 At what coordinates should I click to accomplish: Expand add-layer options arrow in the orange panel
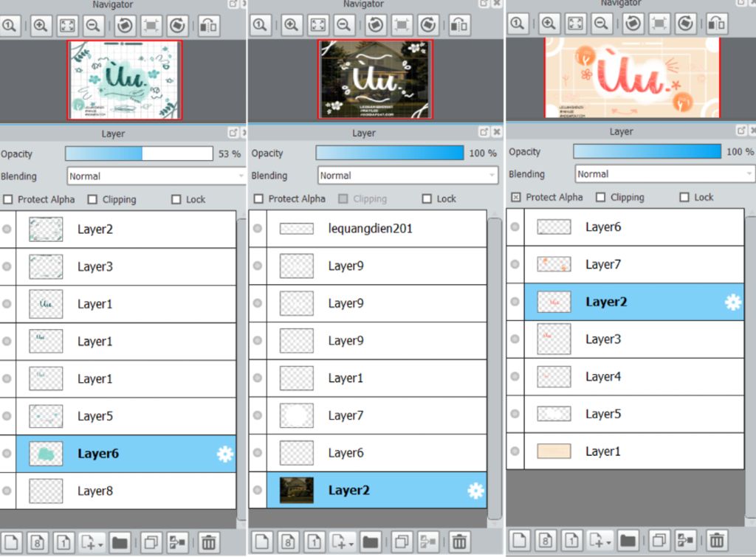coord(608,543)
